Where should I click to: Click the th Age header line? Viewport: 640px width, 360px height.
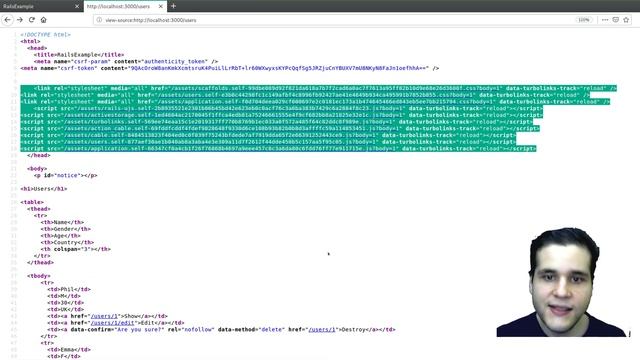click(60, 236)
